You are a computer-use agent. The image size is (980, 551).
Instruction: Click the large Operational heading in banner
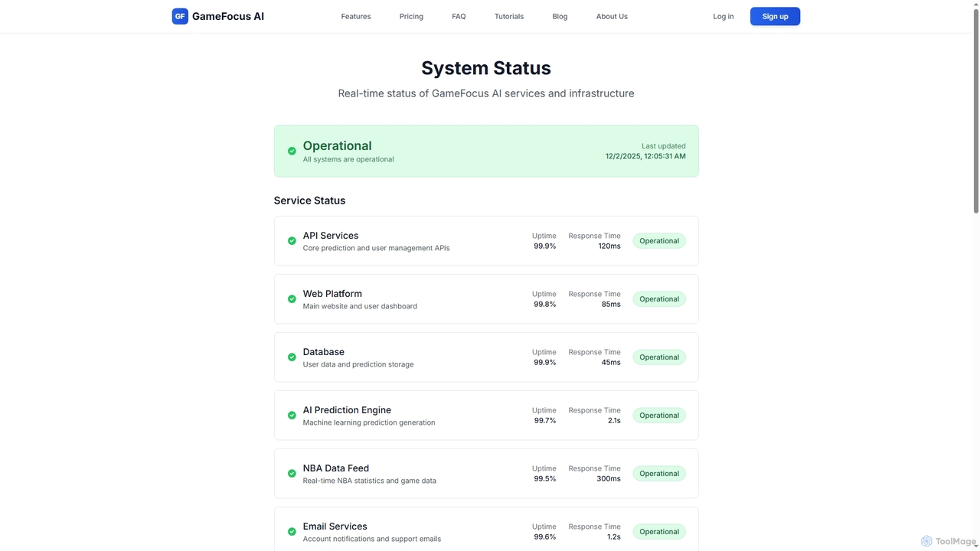pos(337,145)
